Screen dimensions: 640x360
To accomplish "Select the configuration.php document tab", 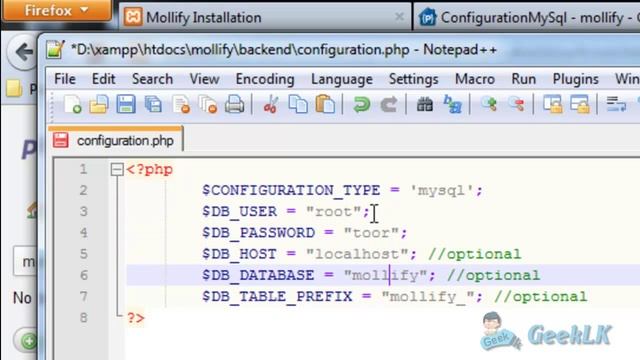I will (x=116, y=140).
